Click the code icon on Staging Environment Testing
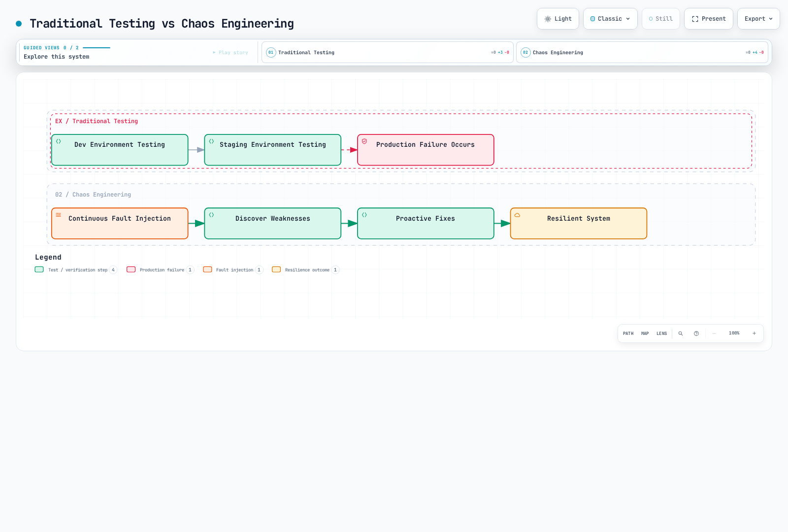Screen dimensions: 788x532 tap(211, 141)
